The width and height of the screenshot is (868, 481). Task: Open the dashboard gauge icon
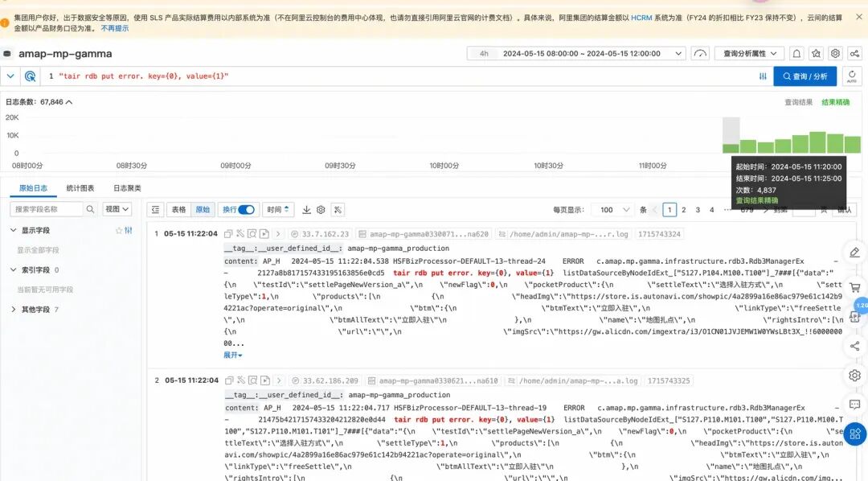pos(700,54)
